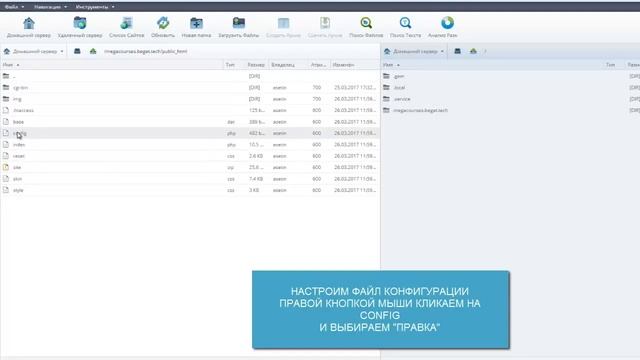Sort left panel by Атрибуты column
Image resolution: width=640 pixels, height=360 pixels.
318,65
